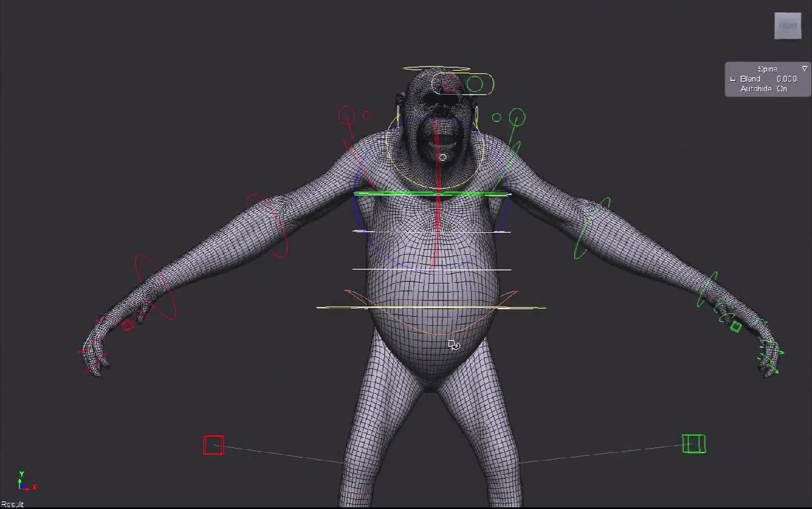
Task: Click the Blend value 0.000
Action: coord(787,79)
